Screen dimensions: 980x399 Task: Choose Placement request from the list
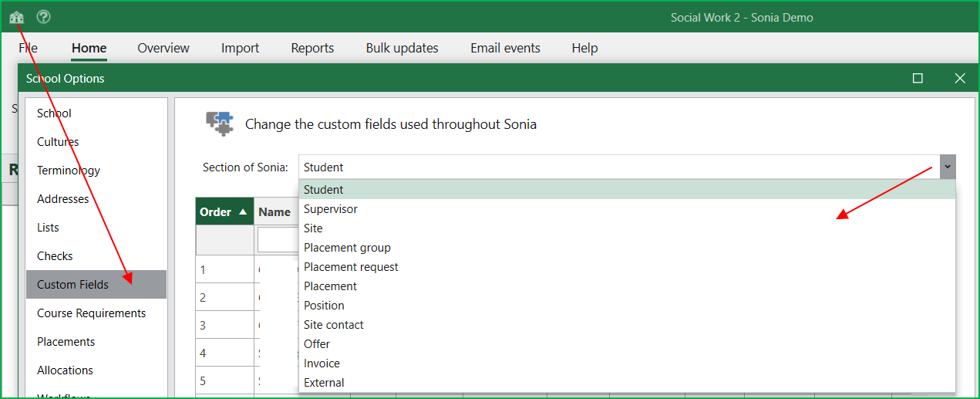[627, 267]
